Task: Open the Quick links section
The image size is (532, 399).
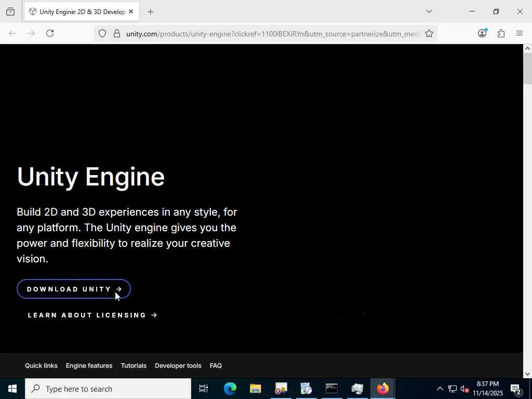Action: [41, 366]
